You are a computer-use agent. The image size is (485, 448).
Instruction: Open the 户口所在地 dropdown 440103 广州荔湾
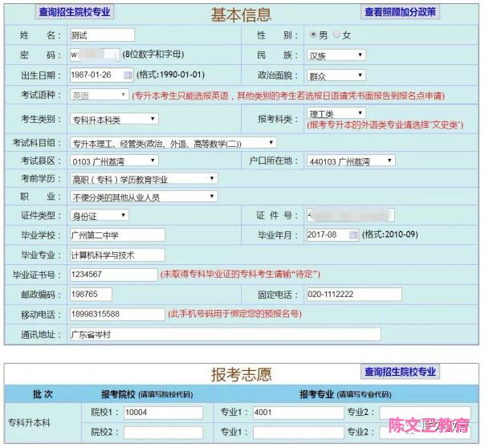tap(351, 161)
